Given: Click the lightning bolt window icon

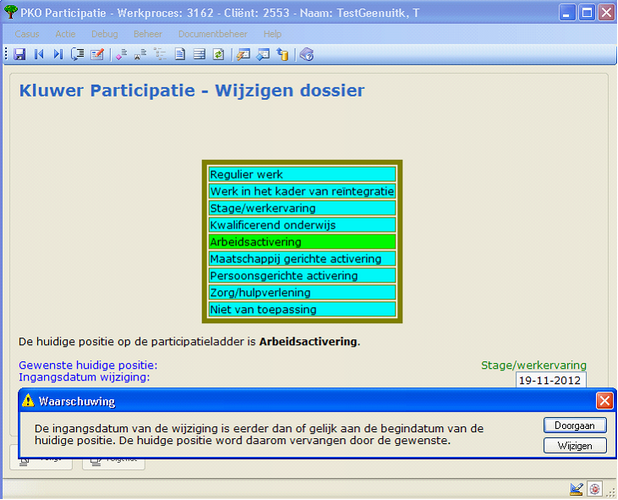Looking at the screenshot, I should click(243, 54).
